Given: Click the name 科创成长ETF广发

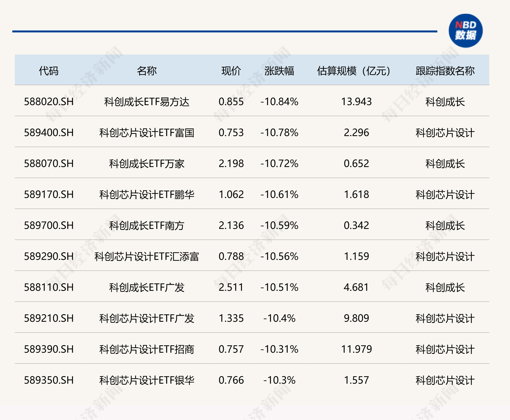Looking at the screenshot, I should pos(147,287).
